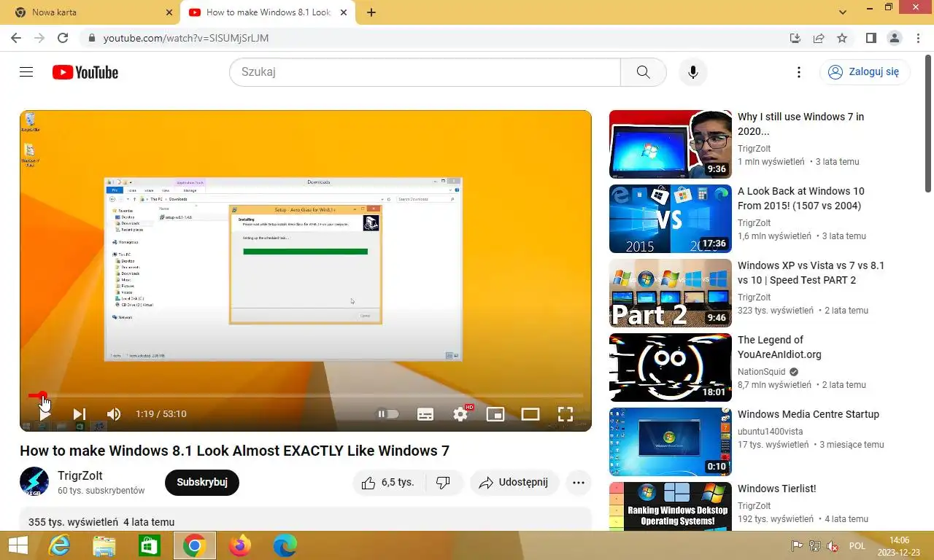The height and width of the screenshot is (560, 934).
Task: Open Windows Tierlist! video title
Action: coord(777,489)
